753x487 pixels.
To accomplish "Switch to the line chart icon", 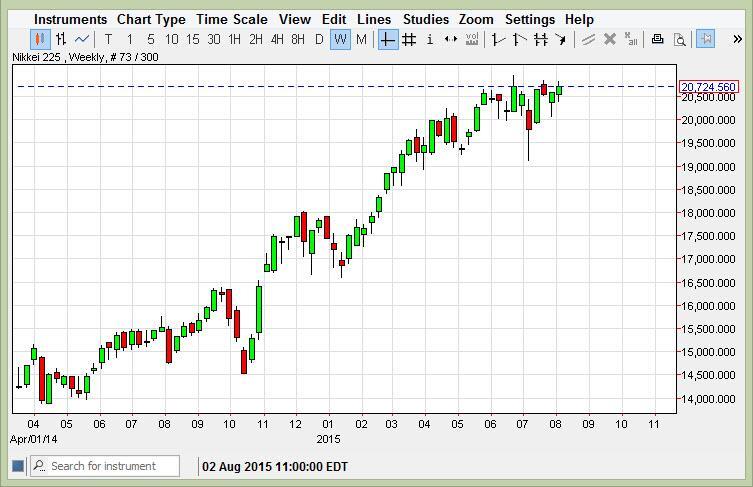I will click(x=82, y=39).
